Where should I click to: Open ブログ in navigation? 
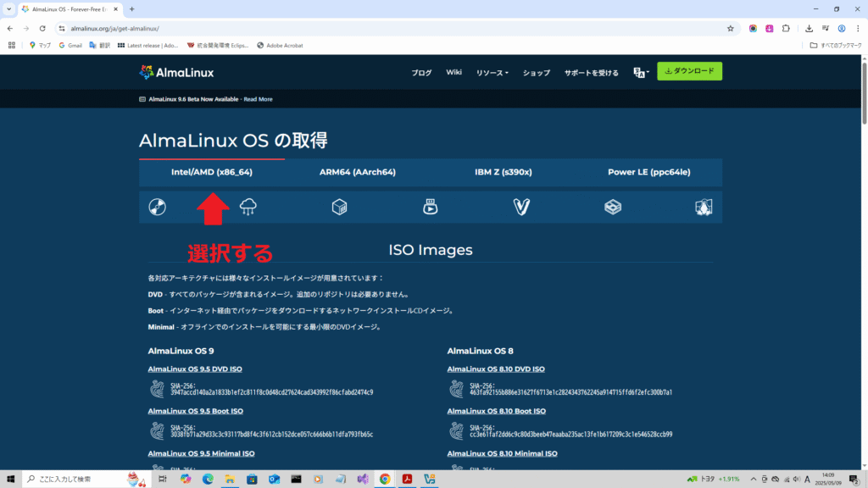coord(421,73)
